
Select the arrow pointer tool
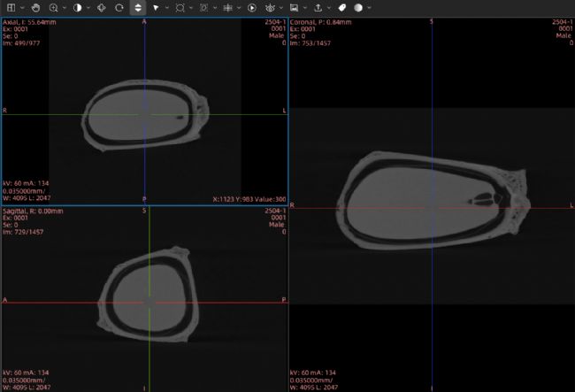(156, 7)
